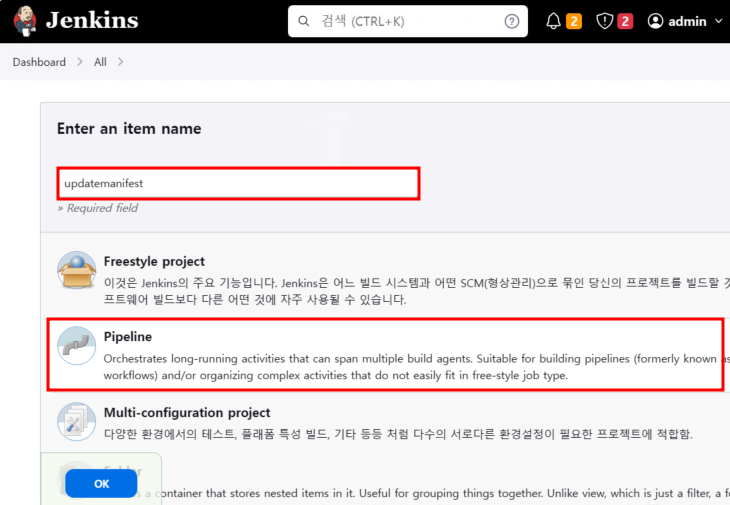Expand the chevron after Dashboard breadcrumb

[80, 62]
